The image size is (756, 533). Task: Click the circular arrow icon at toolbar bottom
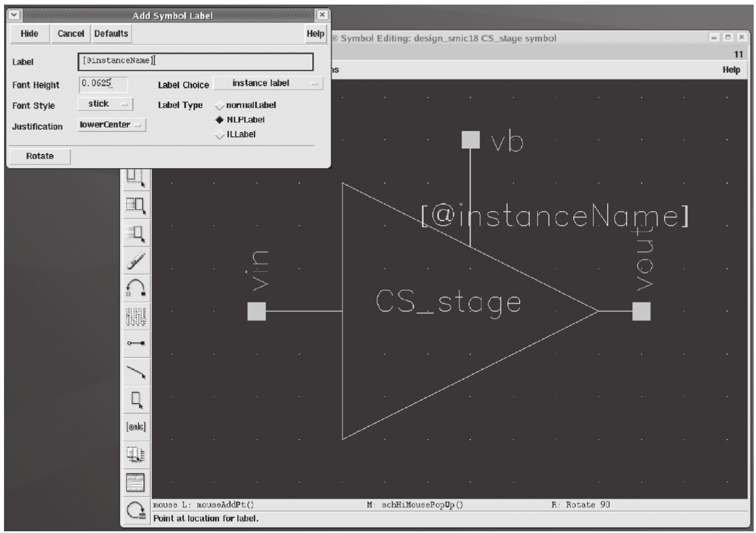coord(136,510)
